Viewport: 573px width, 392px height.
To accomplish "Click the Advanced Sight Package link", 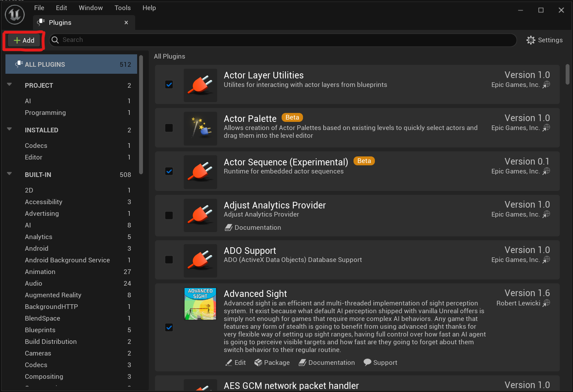I will pos(272,363).
